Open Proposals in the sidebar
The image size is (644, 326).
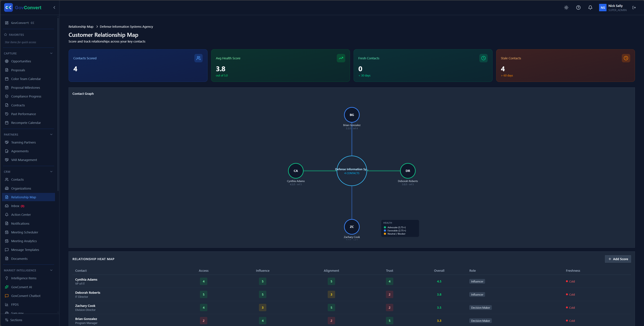pos(28,70)
